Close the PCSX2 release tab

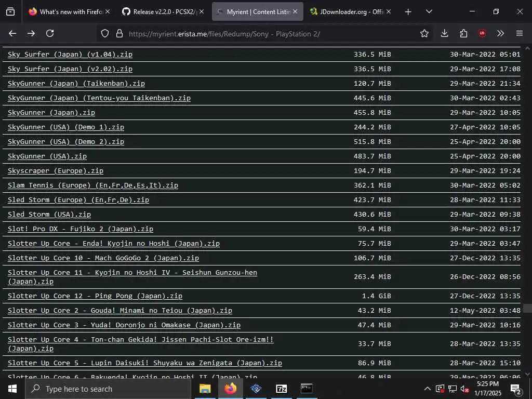(202, 11)
